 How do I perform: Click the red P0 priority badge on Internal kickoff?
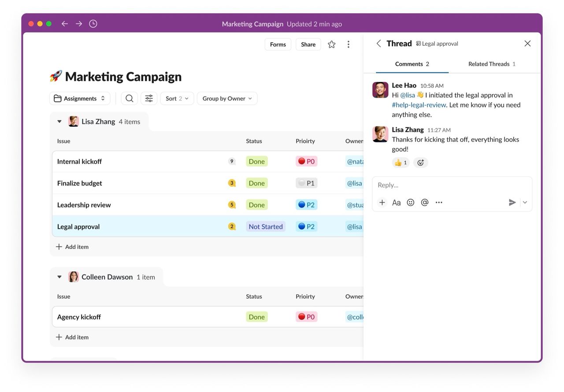coord(306,161)
